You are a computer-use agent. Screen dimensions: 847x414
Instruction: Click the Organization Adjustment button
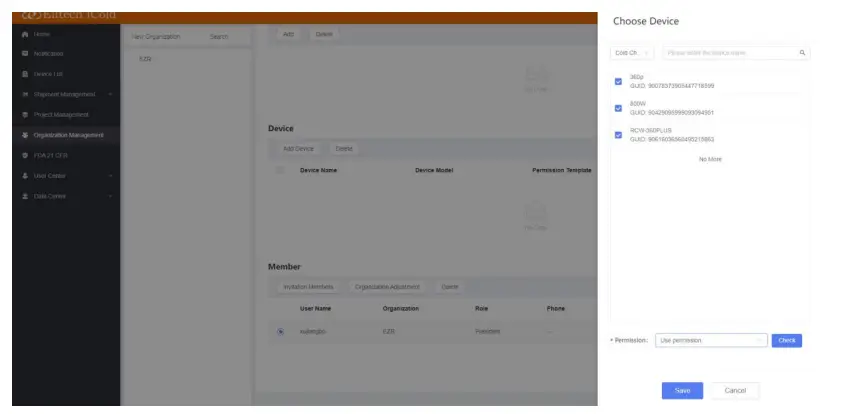(x=387, y=287)
